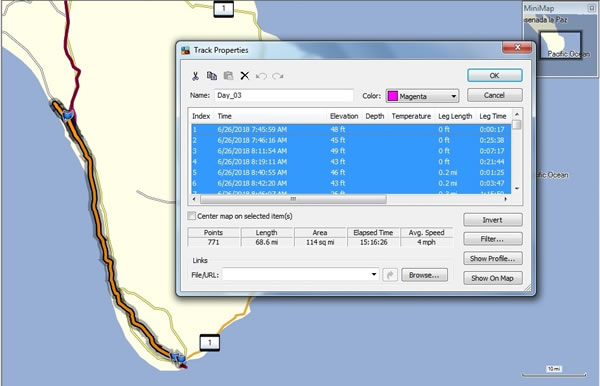600x386 pixels.
Task: Enable Center map on selected item(s)
Action: tap(191, 216)
